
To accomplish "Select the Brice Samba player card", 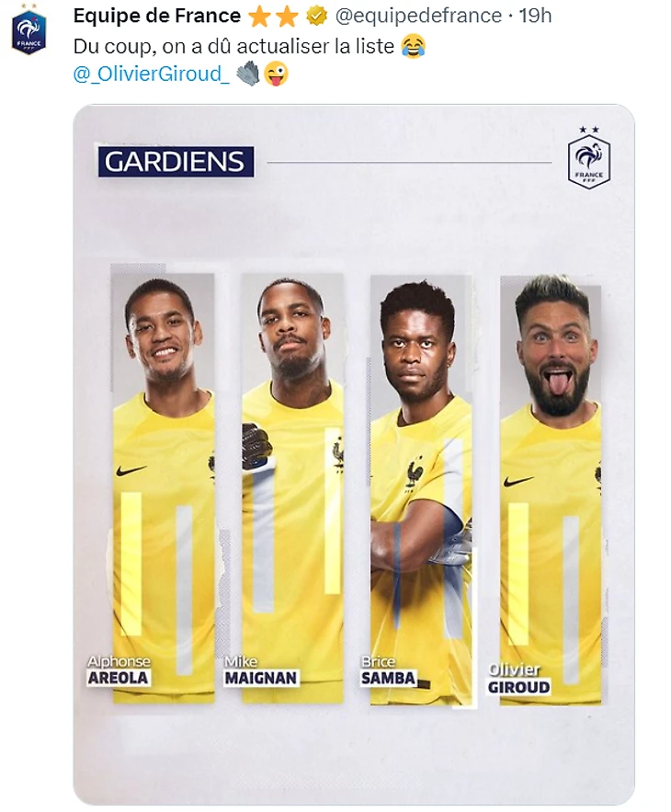I will point(420,490).
